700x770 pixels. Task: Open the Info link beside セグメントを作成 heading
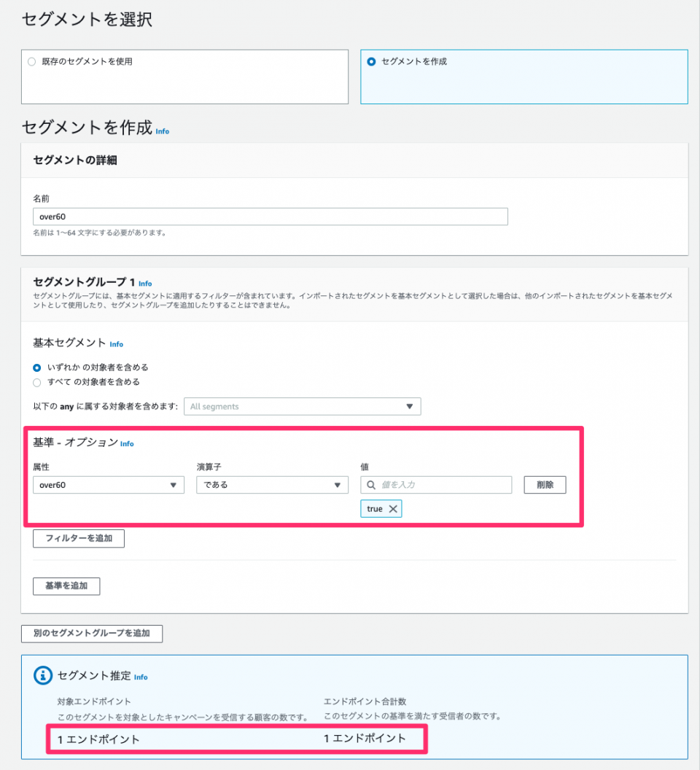(x=162, y=131)
